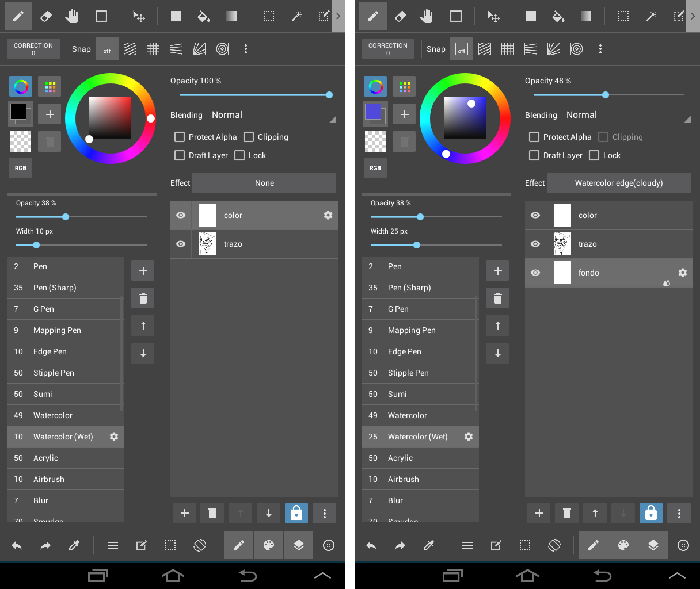Check Protect Alpha under the Opacity 48% panel
The width and height of the screenshot is (700, 589).
(x=534, y=137)
